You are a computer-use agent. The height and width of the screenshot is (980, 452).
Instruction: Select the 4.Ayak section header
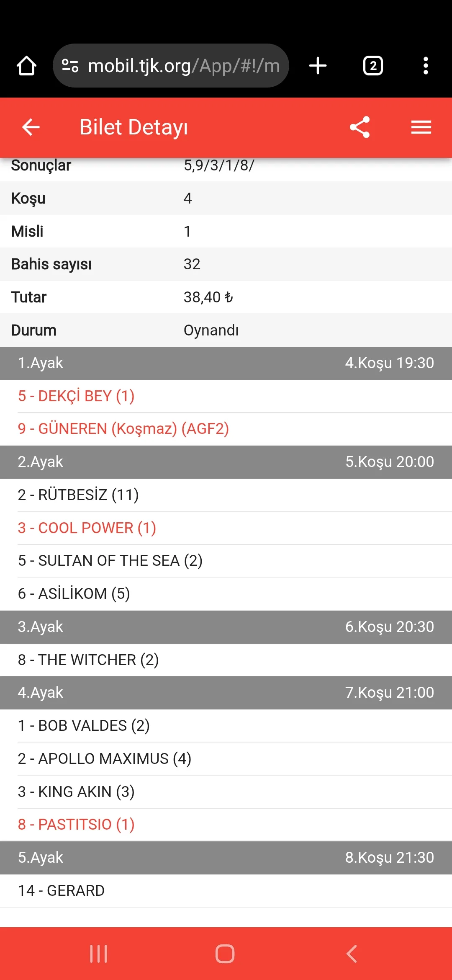pyautogui.click(x=226, y=693)
